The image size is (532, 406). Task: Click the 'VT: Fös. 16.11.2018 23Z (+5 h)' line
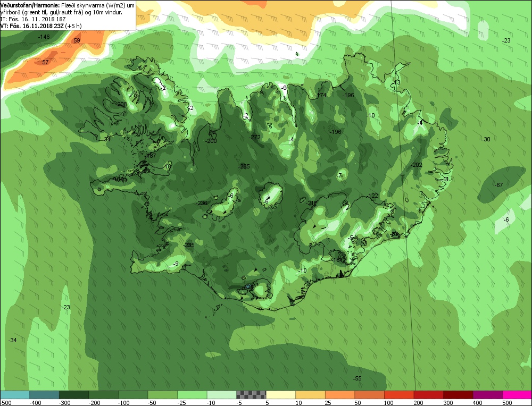pos(41,26)
